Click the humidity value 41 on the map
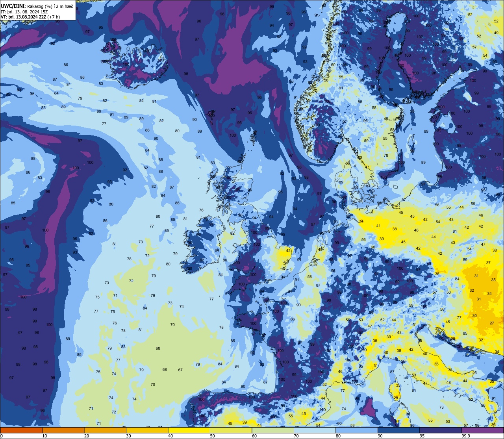This screenshot has height=439, width=504. click(378, 226)
